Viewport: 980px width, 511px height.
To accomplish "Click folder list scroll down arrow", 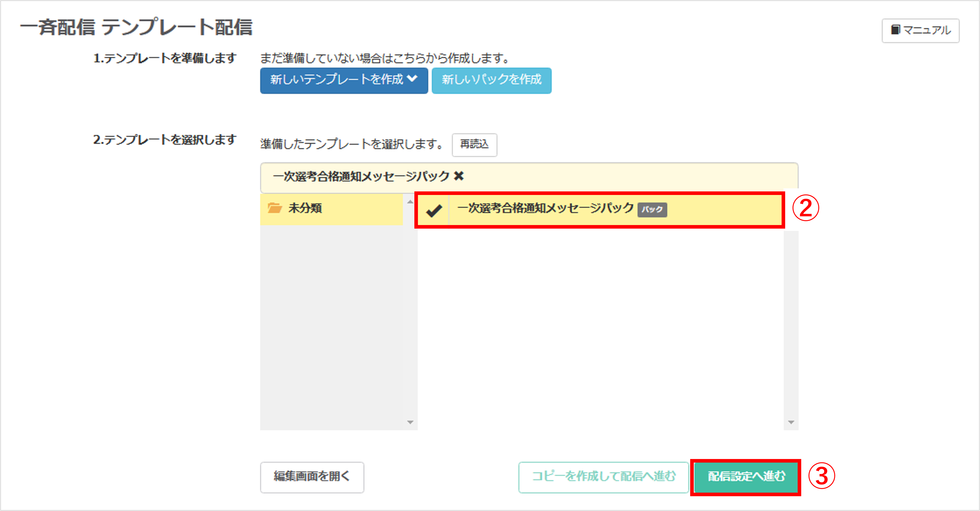I will tap(410, 422).
